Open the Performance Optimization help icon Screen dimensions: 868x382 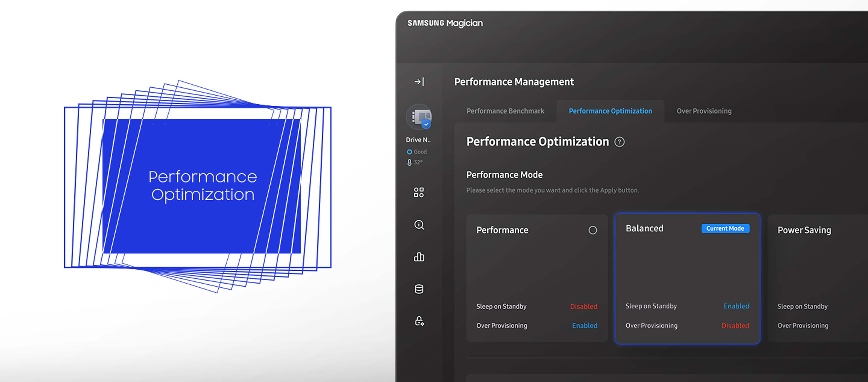(x=620, y=142)
